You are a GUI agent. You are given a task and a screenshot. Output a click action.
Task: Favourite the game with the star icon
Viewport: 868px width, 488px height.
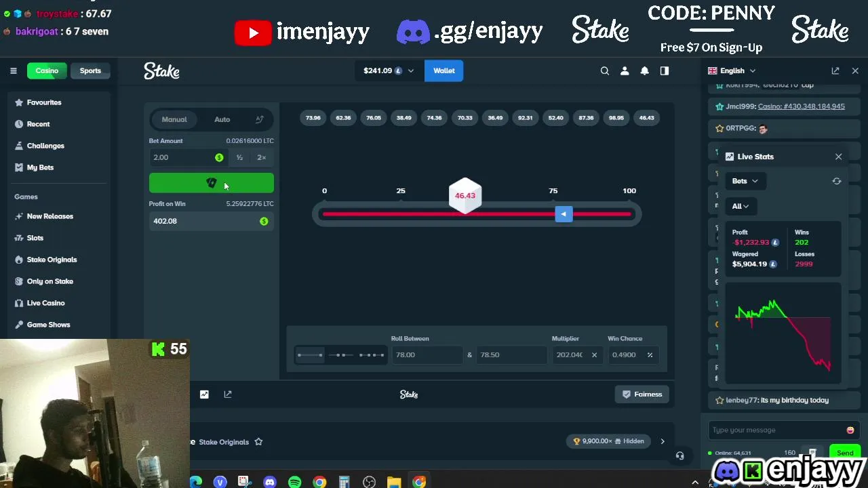click(258, 442)
